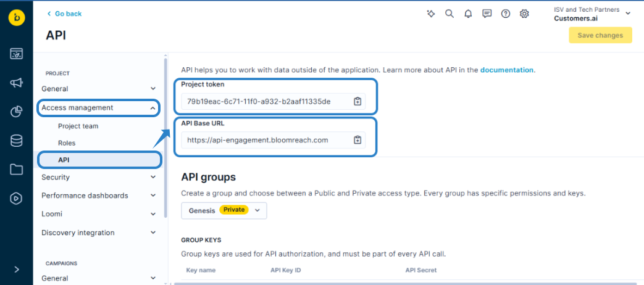Open the Data database icon in sidebar

coord(17,141)
